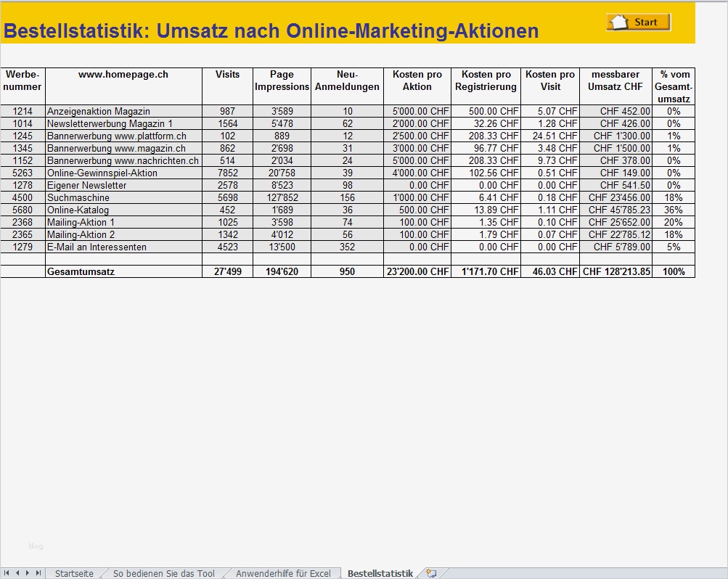
Task: Select the title Bestellstatistik: Umsatz nach Online-Marketing-Aktionen
Action: 271,30
